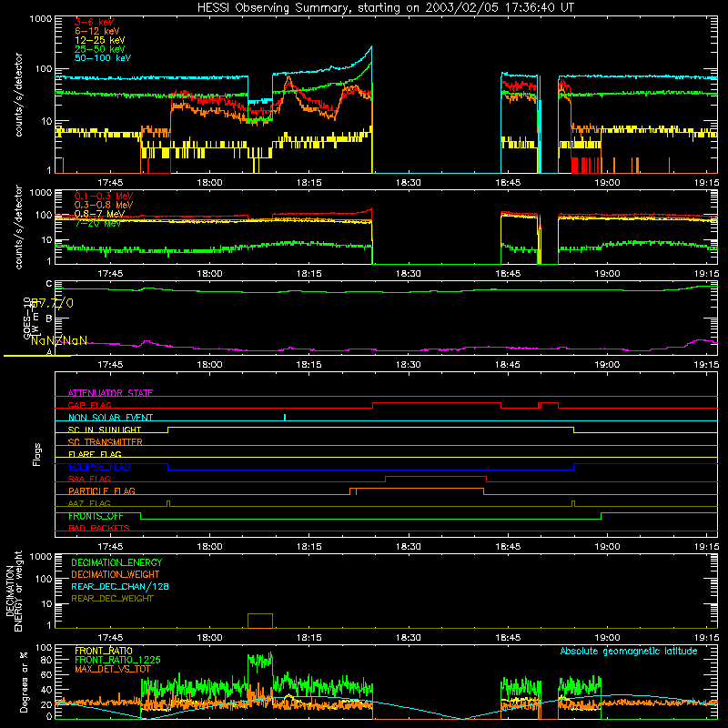The width and height of the screenshot is (728, 728).
Task: Click the 0.3-0.8 MeV legend label
Action: (104, 205)
